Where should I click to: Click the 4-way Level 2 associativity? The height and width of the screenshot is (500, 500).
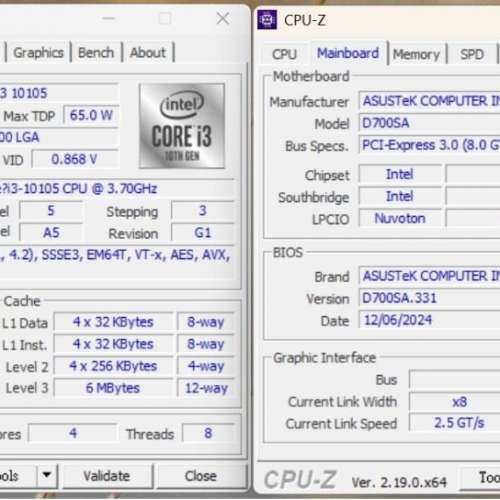click(206, 366)
